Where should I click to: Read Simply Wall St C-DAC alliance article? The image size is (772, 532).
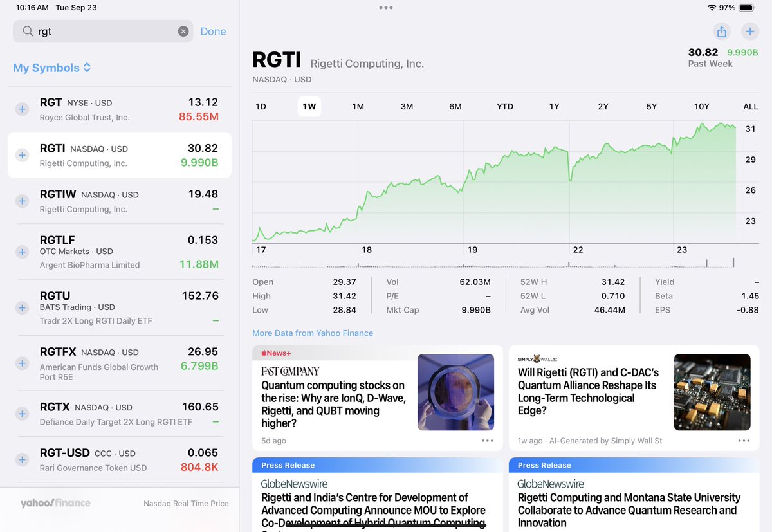click(634, 398)
